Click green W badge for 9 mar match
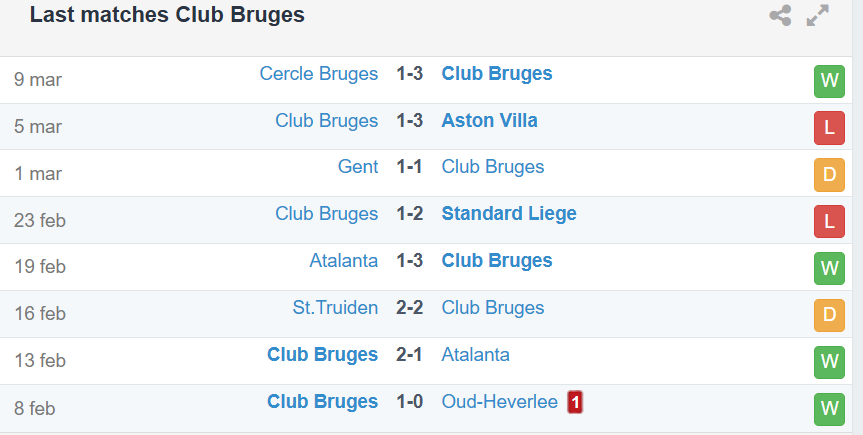This screenshot has width=863, height=435. point(829,81)
